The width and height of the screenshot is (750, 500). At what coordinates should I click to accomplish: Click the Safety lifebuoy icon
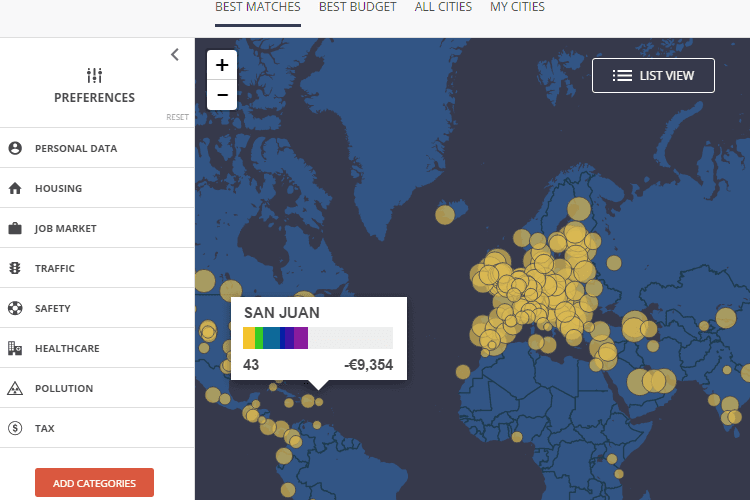click(x=15, y=308)
